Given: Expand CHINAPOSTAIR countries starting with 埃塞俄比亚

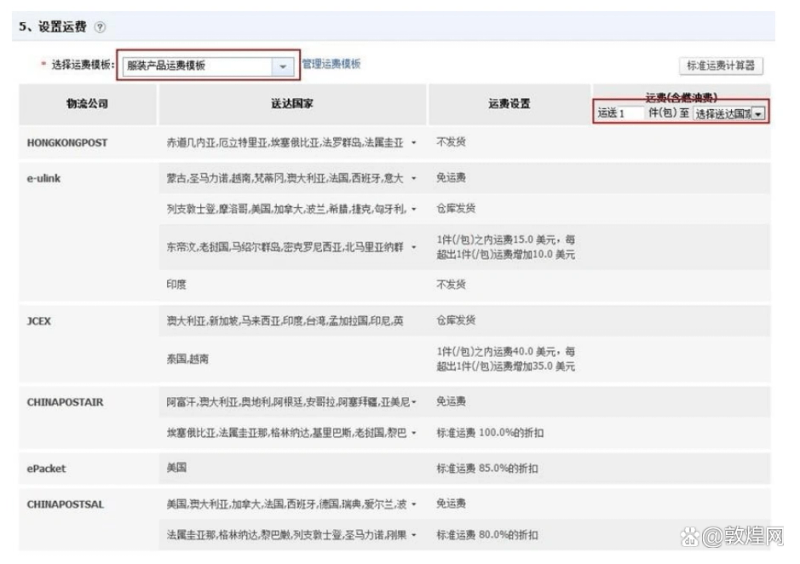Looking at the screenshot, I should click(414, 433).
